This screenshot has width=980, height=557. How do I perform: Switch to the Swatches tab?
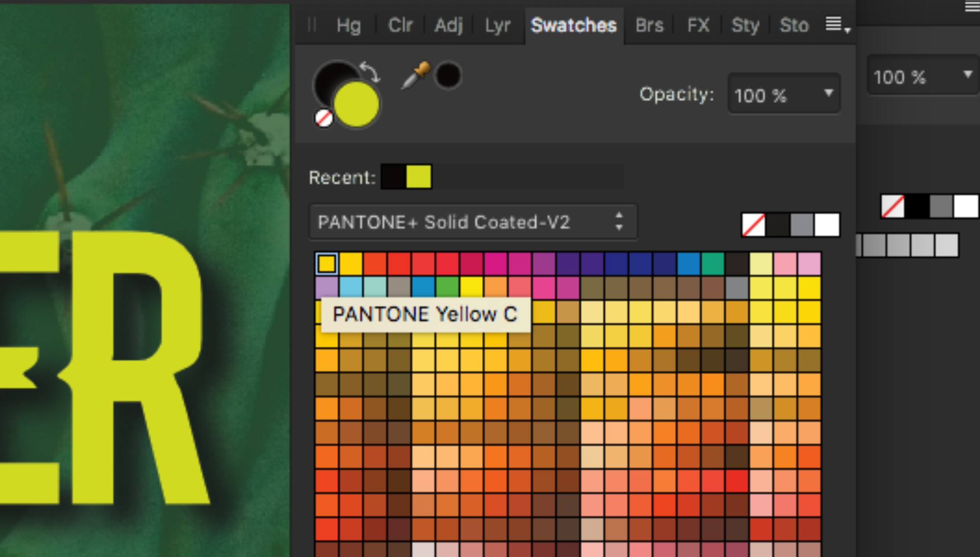[x=573, y=25]
